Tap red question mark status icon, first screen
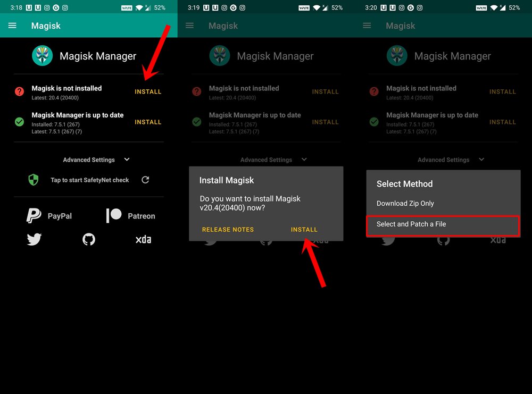Screen dimensions: 532x394 coord(19,91)
